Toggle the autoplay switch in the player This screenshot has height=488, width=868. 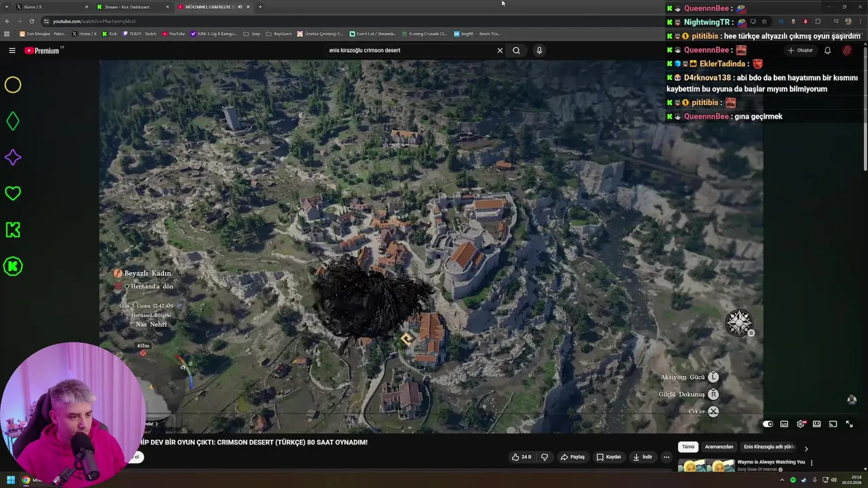768,424
